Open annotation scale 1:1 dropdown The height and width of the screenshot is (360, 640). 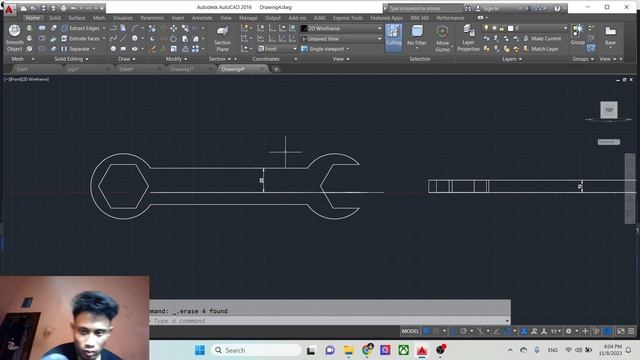click(556, 331)
